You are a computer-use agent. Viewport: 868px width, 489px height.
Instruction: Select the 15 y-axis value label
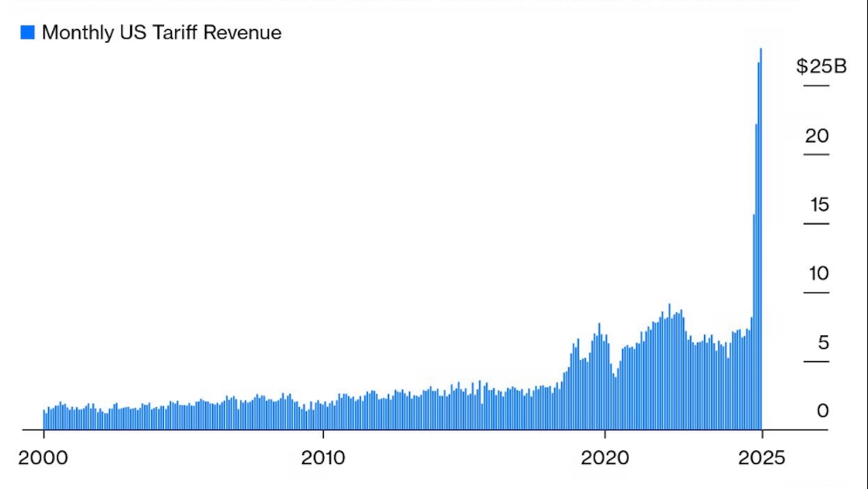(x=818, y=205)
